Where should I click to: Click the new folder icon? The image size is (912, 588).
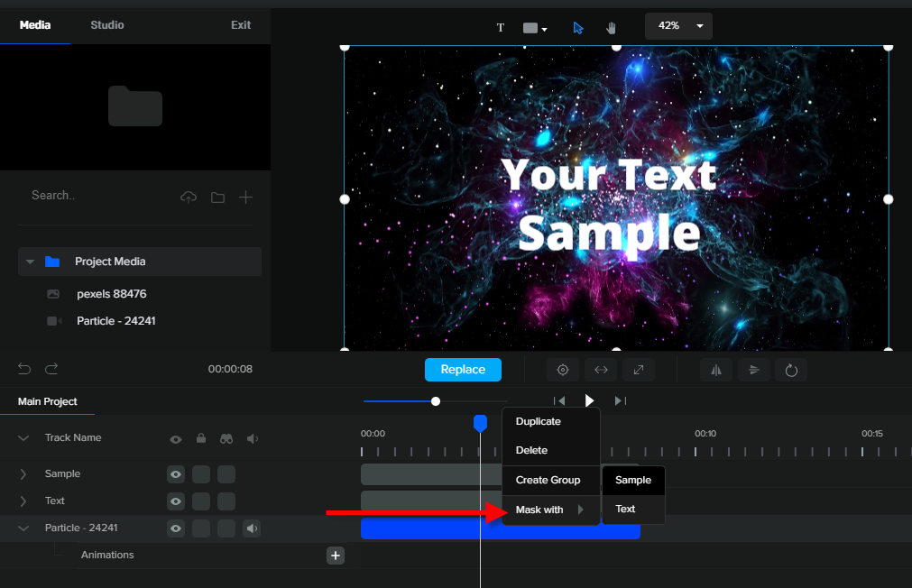[x=217, y=198]
